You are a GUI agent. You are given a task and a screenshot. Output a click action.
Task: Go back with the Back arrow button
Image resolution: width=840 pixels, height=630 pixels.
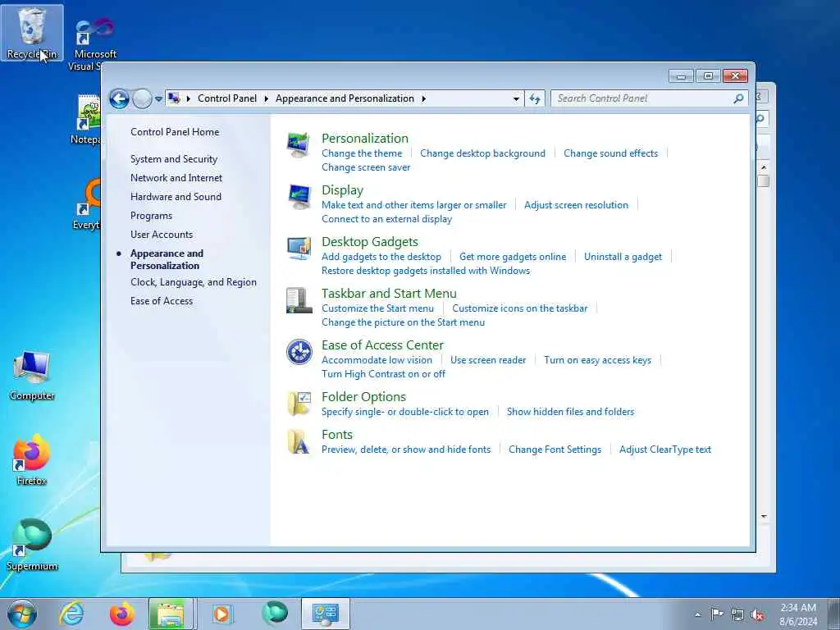(x=119, y=98)
